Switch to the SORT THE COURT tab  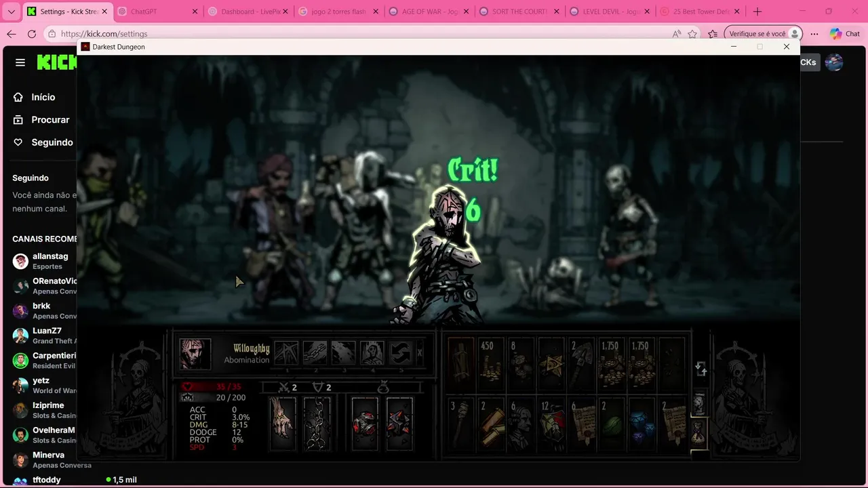click(x=520, y=12)
